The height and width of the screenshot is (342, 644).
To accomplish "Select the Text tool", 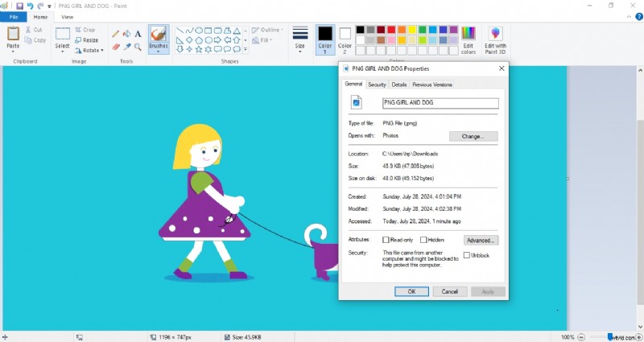I will pyautogui.click(x=138, y=34).
